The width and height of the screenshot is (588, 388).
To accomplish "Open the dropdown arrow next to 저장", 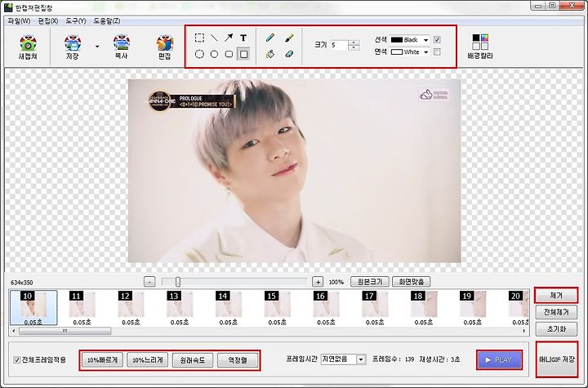I will pos(97,47).
